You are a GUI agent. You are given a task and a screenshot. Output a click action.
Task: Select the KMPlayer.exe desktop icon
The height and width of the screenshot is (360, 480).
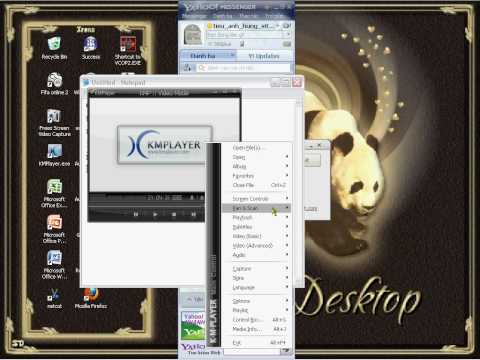(54, 155)
